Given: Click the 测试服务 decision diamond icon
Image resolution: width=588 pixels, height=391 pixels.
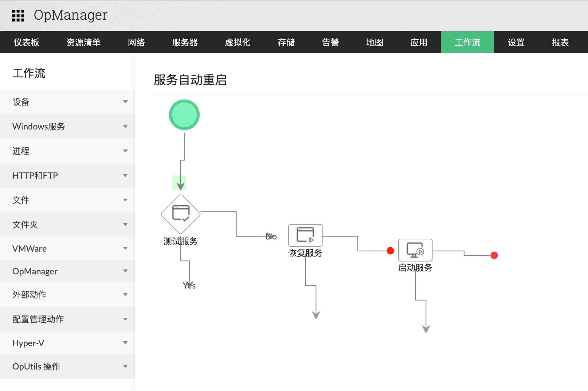Looking at the screenshot, I should 180,214.
